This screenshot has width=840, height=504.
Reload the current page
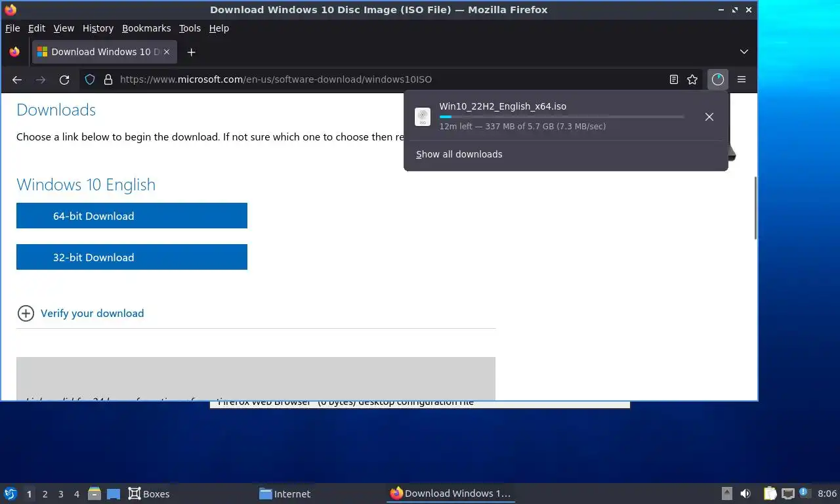64,79
